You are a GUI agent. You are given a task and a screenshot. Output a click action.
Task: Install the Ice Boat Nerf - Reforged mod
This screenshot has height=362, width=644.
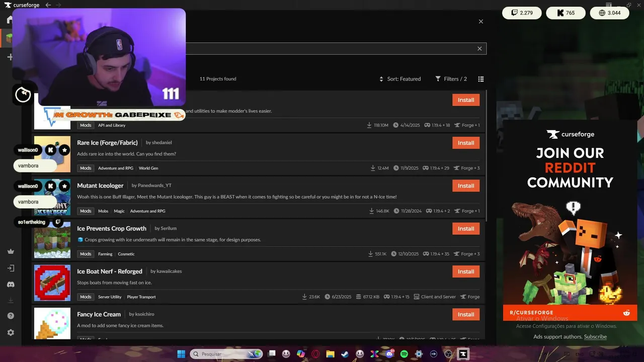[x=466, y=271]
